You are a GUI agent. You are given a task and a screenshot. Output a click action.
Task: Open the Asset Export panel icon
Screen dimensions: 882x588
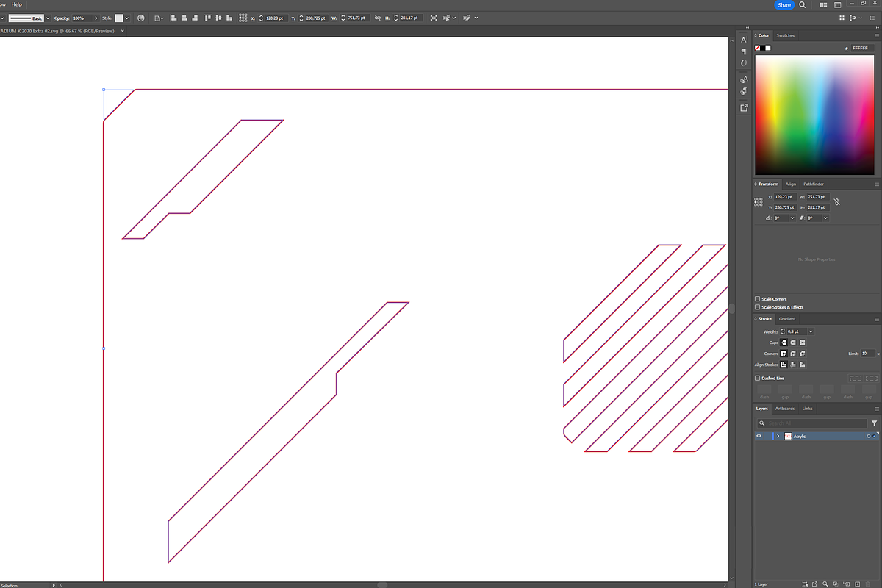tap(744, 107)
